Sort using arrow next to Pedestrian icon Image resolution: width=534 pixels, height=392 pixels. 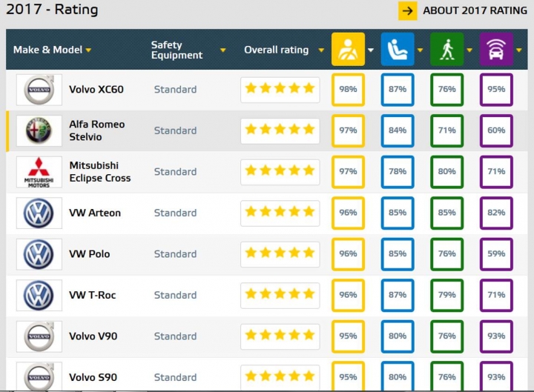click(469, 50)
